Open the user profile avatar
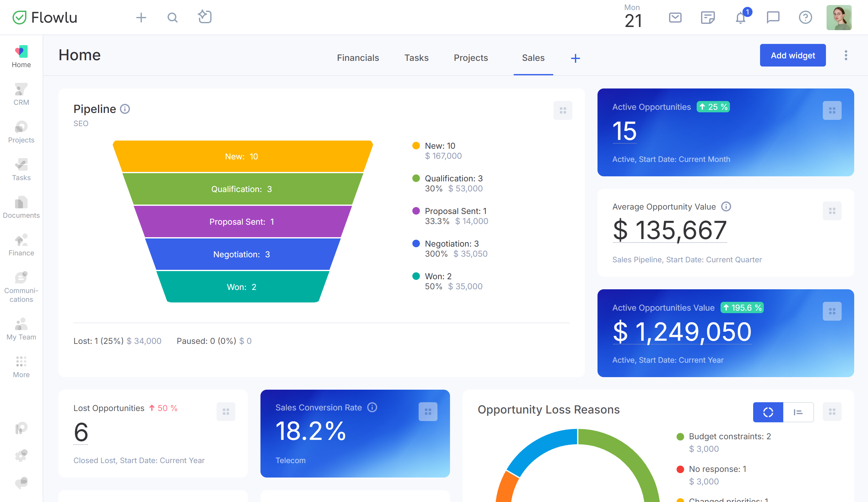Image resolution: width=868 pixels, height=502 pixels. tap(839, 17)
